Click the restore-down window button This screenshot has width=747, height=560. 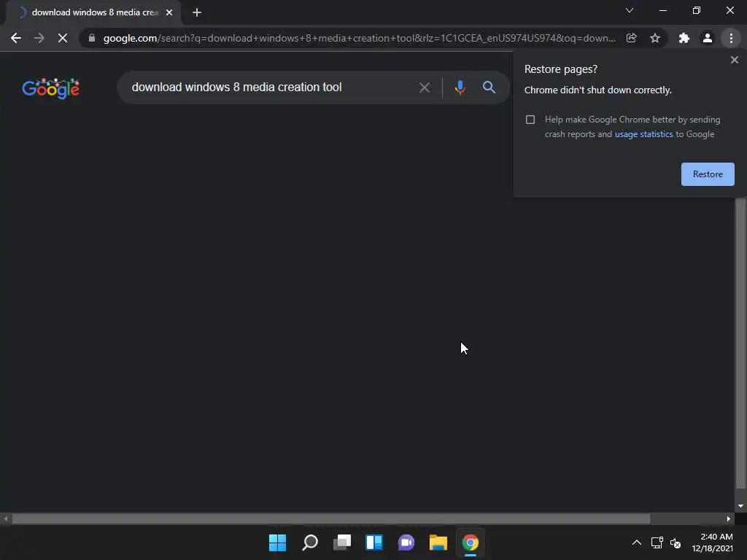[697, 10]
